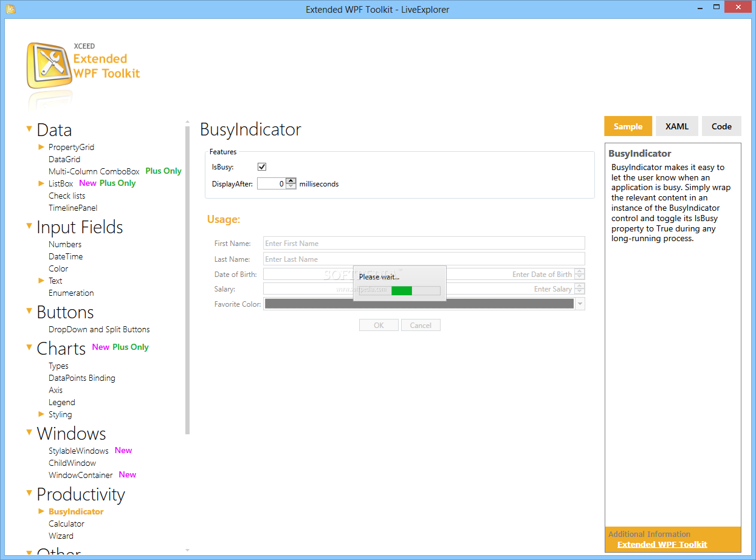Select Multi-Column ComboBox item
Screen dimensions: 756x560
coord(94,171)
